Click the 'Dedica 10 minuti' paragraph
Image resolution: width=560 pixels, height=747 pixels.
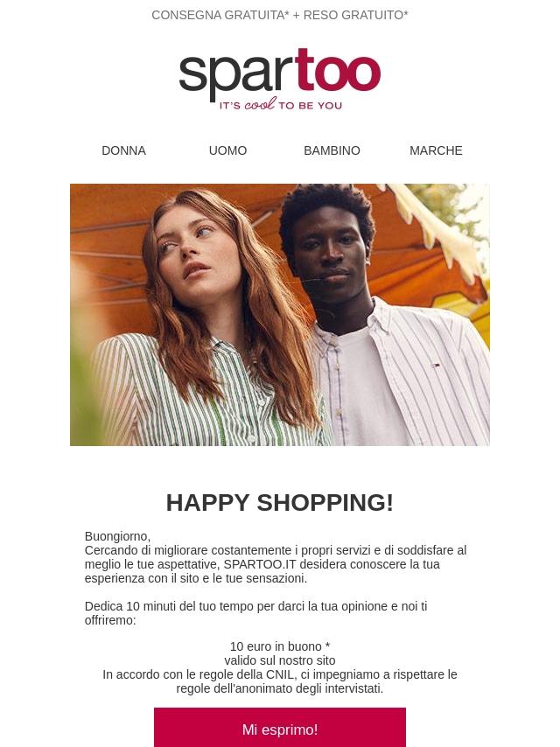(255, 613)
